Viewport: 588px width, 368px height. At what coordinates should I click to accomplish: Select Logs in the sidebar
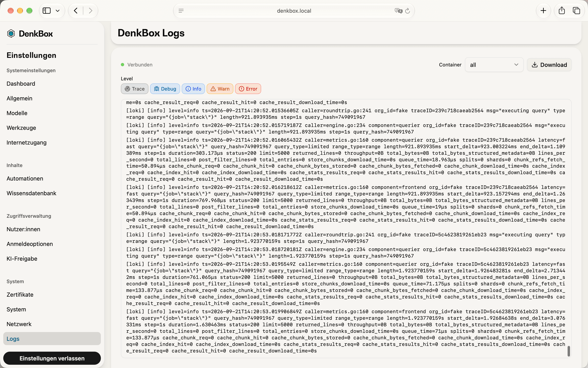click(52, 339)
